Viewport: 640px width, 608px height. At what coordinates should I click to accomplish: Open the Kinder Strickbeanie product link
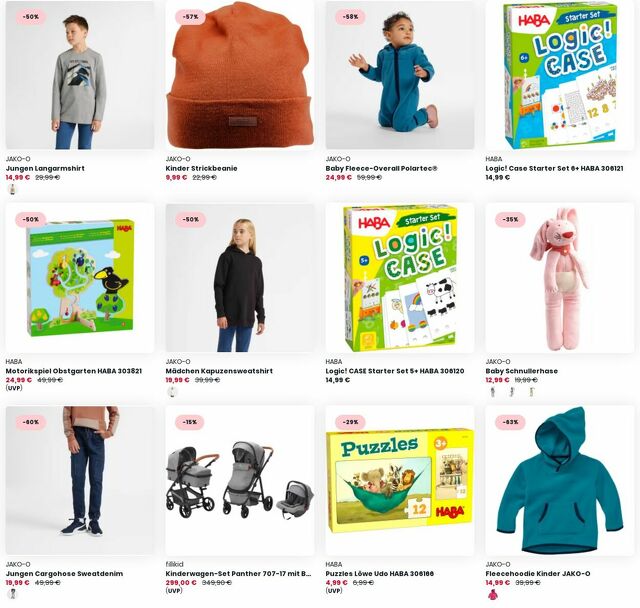(201, 169)
